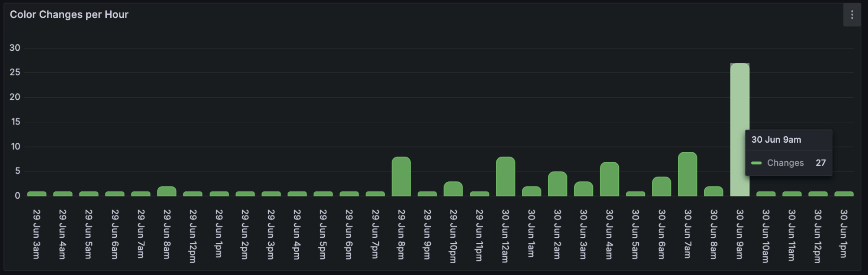
Task: Select the 30 Jun 4am bar
Action: click(608, 178)
